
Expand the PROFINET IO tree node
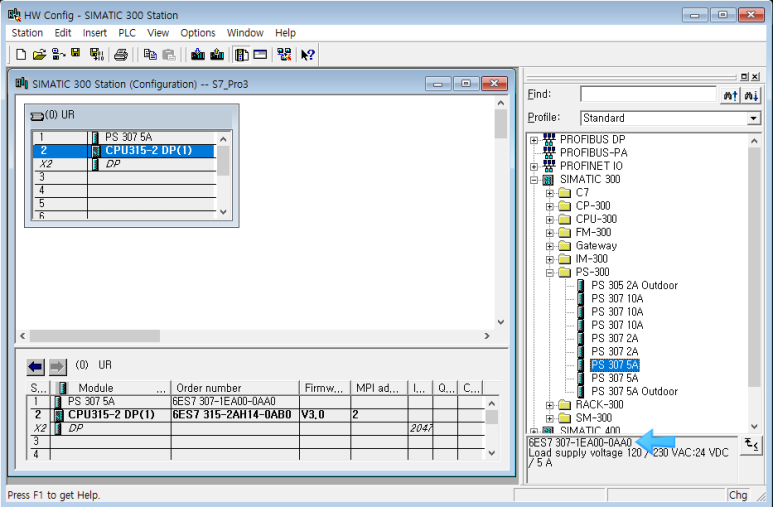534,167
